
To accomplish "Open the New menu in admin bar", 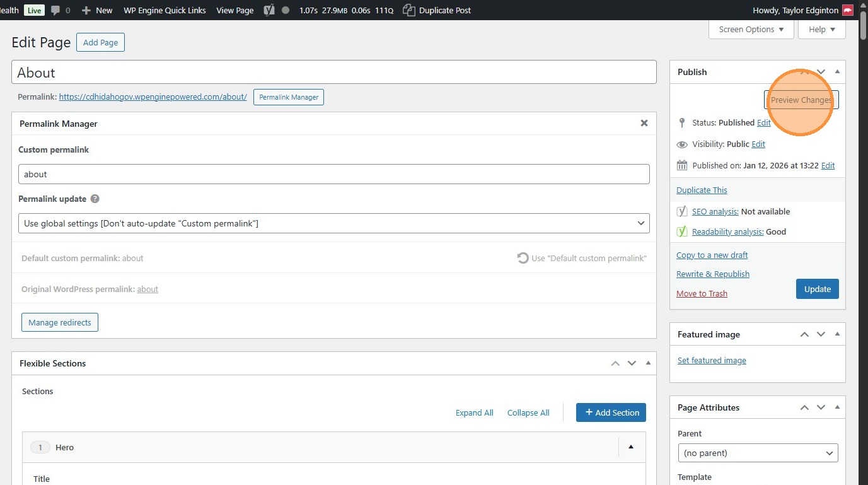I will click(98, 10).
